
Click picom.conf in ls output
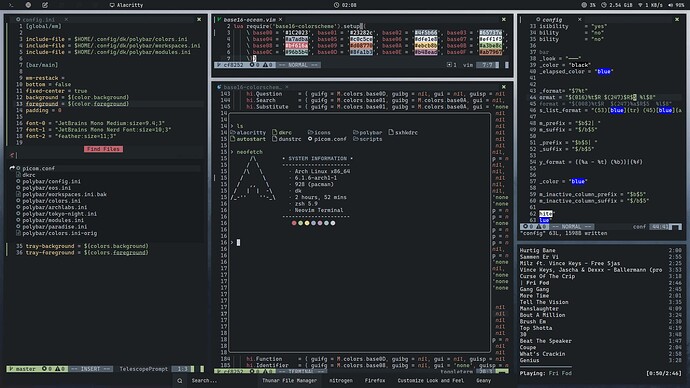(x=327, y=139)
